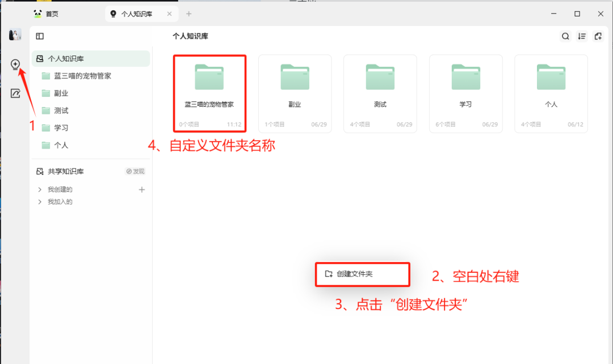
Task: Open the 学习 folder thumbnail
Action: pyautogui.click(x=465, y=77)
